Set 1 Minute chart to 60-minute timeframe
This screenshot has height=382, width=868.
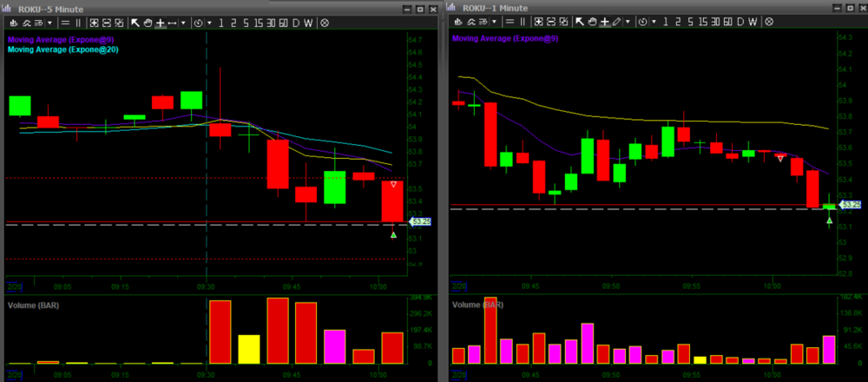coord(727,23)
